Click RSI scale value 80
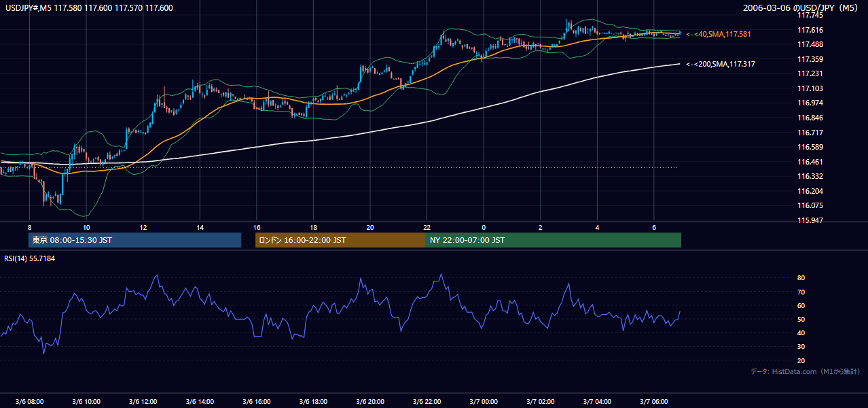868x408 pixels. coord(801,278)
